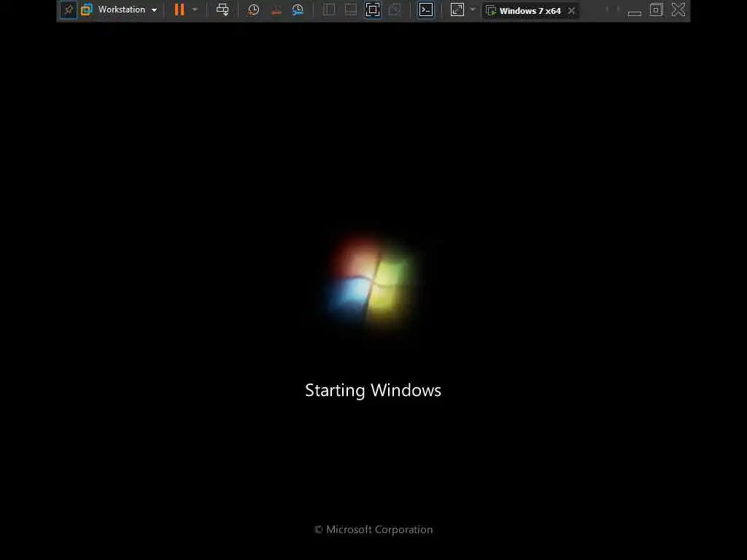Click the VMware Workstation logo icon

(87, 9)
